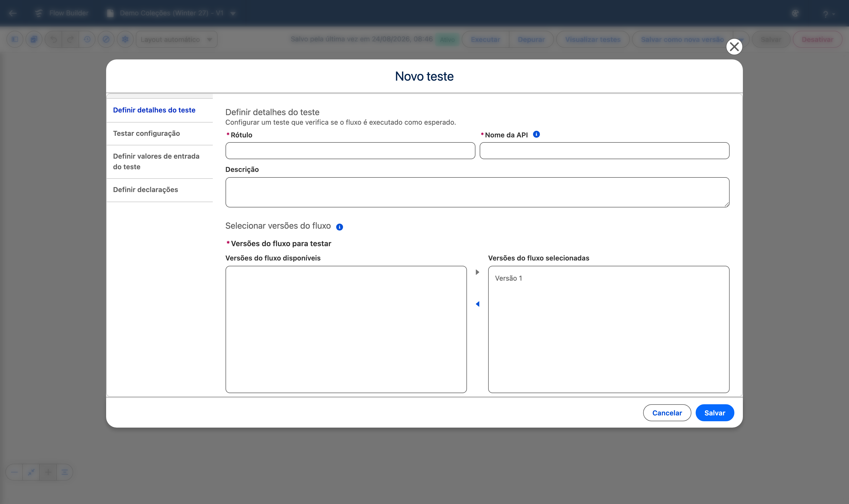Focus the Nome da API input field

point(604,151)
